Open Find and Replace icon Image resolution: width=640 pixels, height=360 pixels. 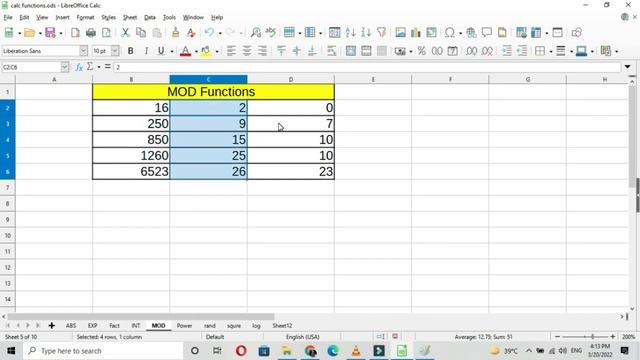[256, 33]
